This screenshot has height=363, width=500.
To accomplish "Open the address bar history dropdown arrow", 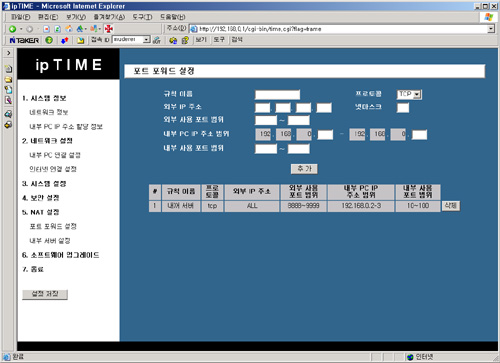I will 490,29.
